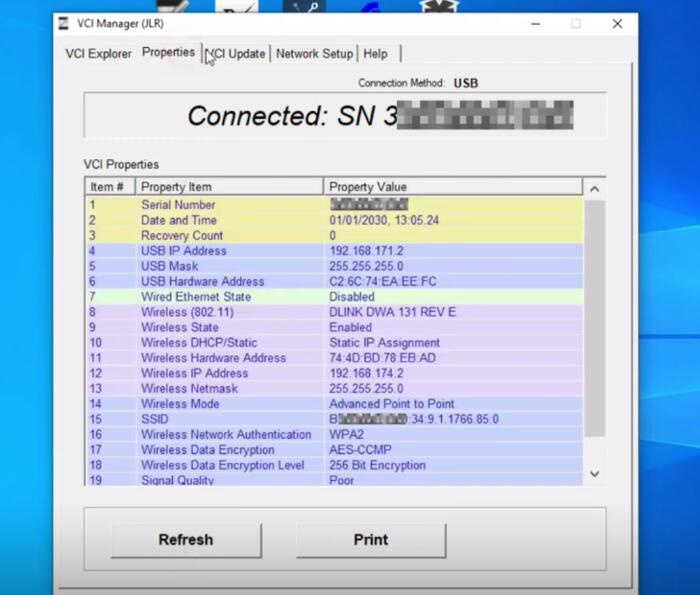Select the Serial Number row
This screenshot has height=595, width=700.
(334, 205)
